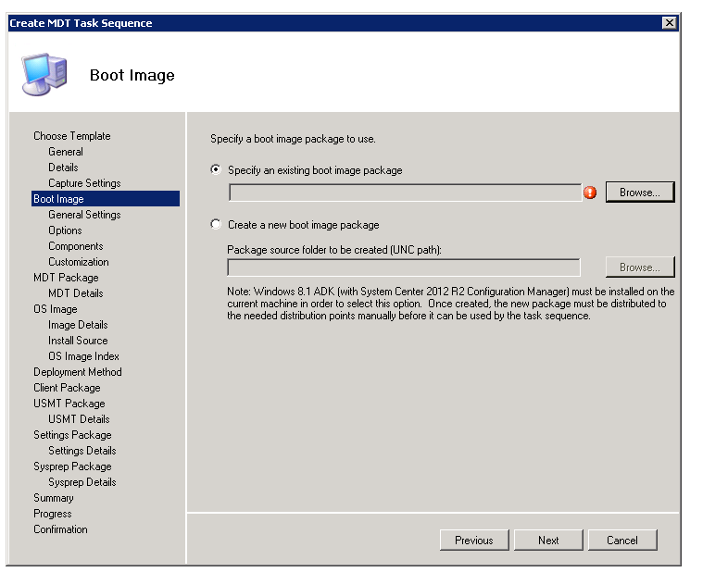
Task: Click Browse for existing boot image package
Action: coord(639,193)
